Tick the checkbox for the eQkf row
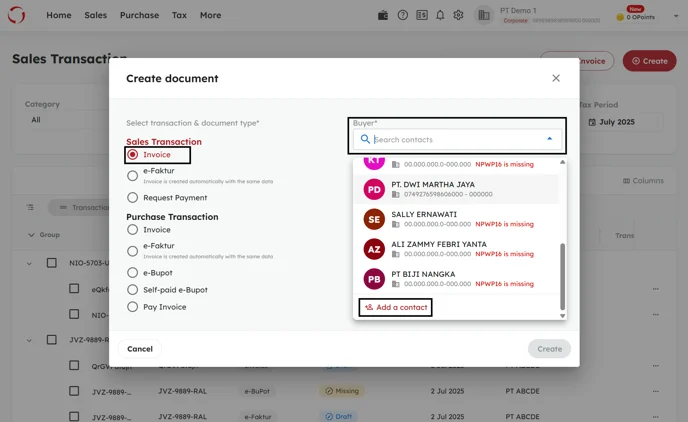This screenshot has height=422, width=688. point(74,289)
